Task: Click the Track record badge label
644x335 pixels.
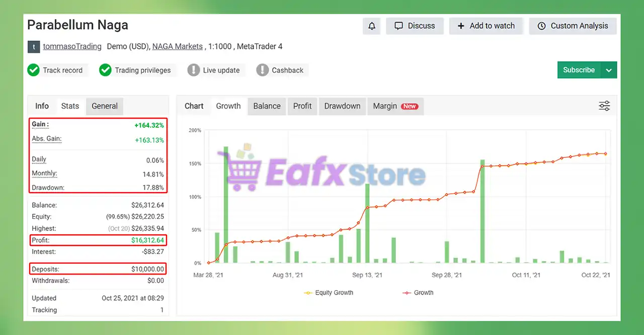Action: [x=62, y=70]
